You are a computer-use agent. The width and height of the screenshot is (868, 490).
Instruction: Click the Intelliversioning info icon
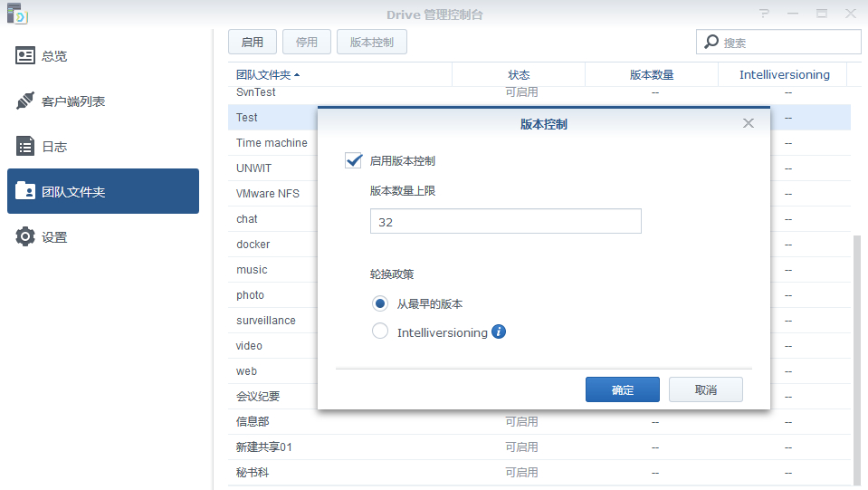pos(499,331)
